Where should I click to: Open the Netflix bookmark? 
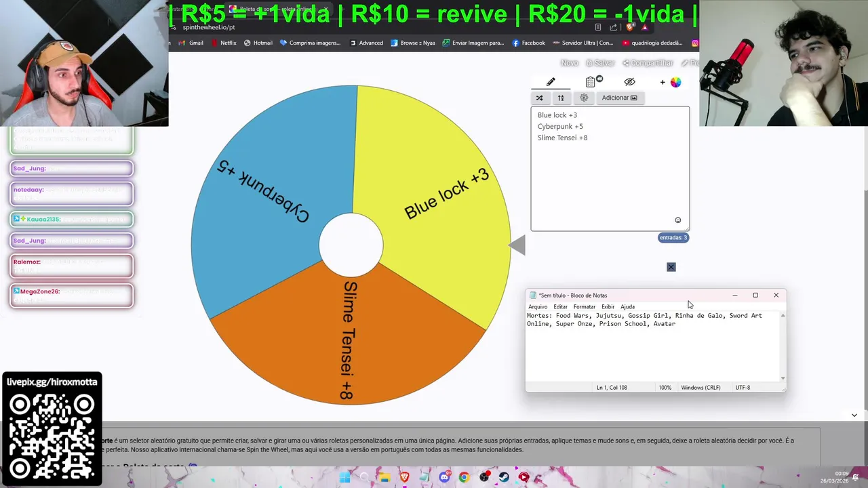click(223, 43)
